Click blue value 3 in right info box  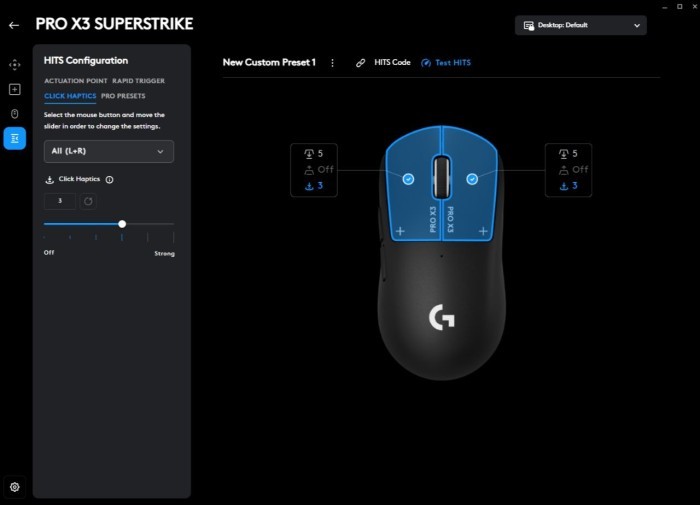coord(575,186)
